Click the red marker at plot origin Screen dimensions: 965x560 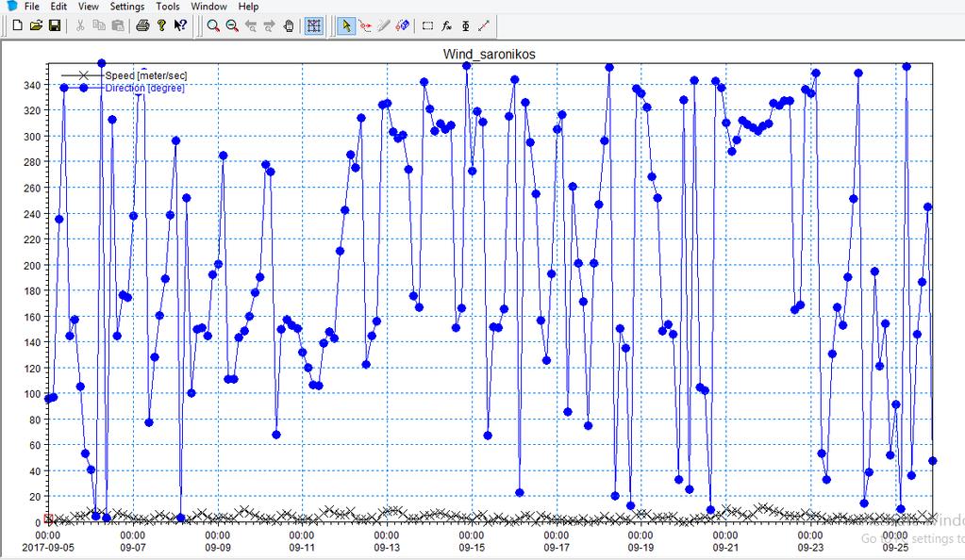pos(49,519)
